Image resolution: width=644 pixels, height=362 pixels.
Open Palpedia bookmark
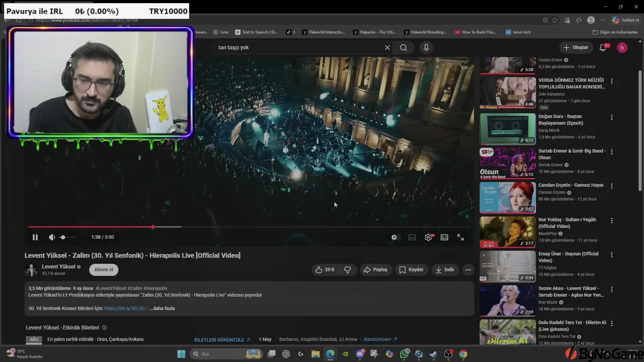[x=374, y=32]
